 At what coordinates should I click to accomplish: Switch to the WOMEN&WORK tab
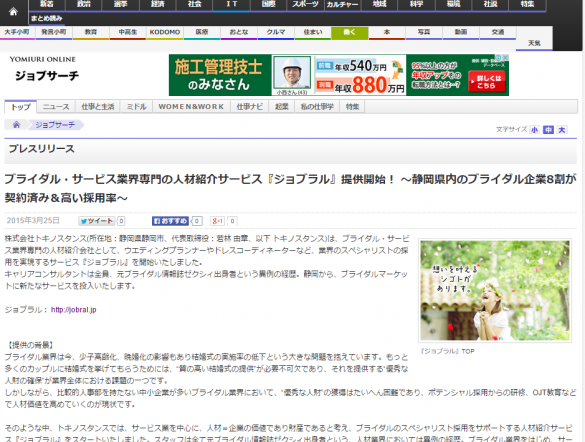(191, 107)
